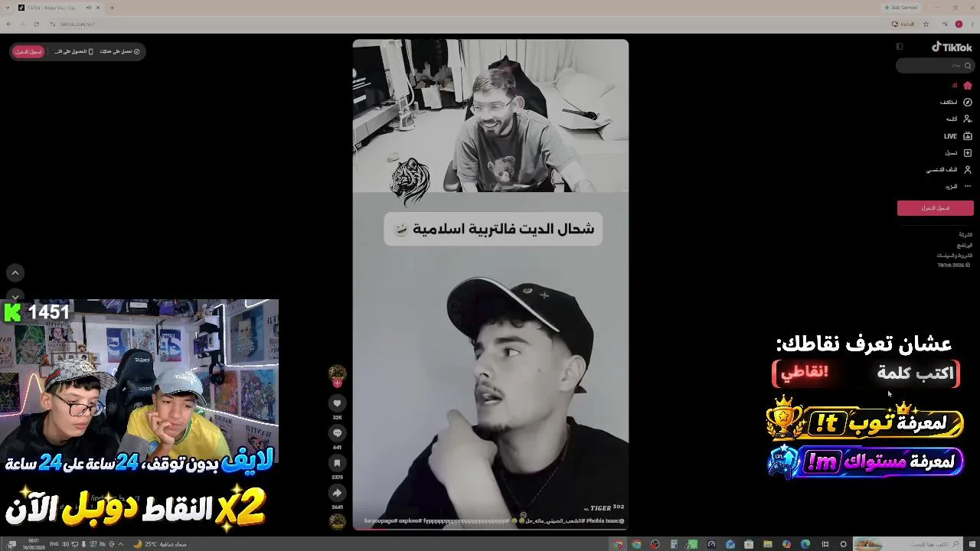Click the get app button with phone icon
This screenshot has height=551, width=980.
tap(73, 51)
